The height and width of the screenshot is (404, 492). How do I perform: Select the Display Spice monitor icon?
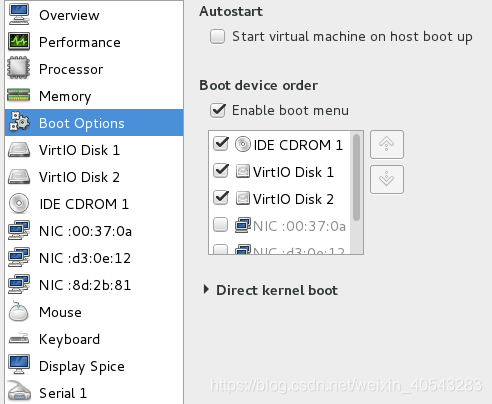[19, 365]
